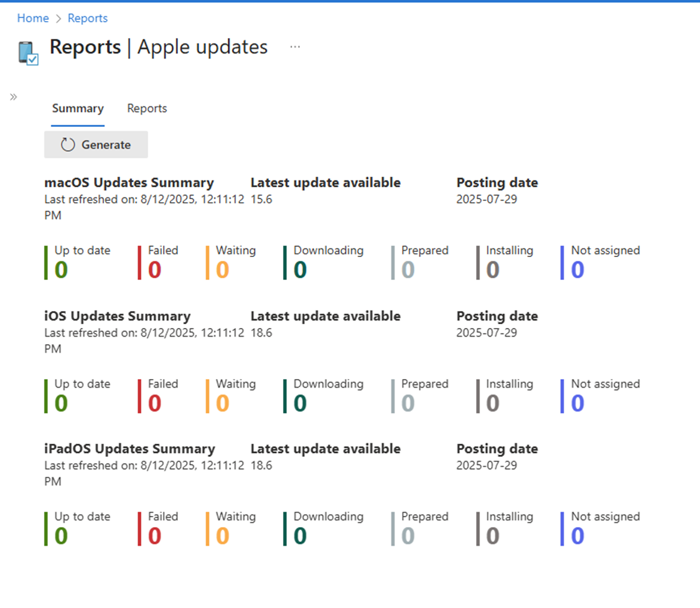This screenshot has height=608, width=700.
Task: Open the more options ellipsis menu
Action: (x=295, y=46)
